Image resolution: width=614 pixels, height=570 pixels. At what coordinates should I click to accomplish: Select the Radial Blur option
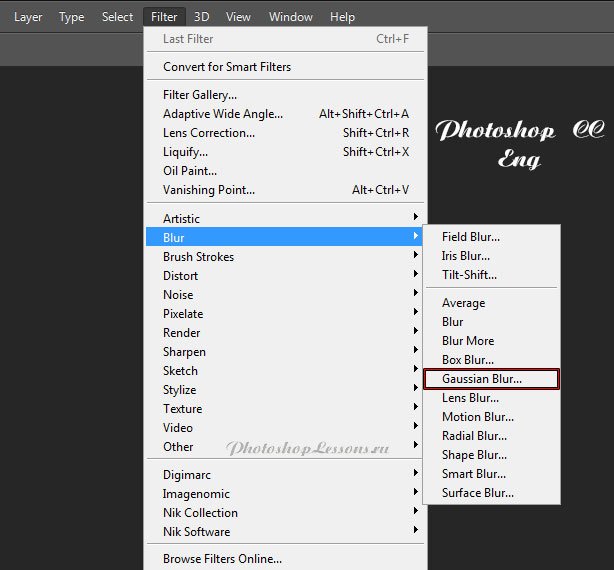click(x=475, y=436)
